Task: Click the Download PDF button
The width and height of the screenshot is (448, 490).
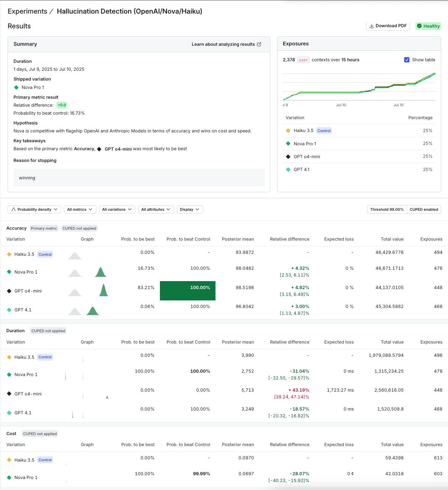Action: click(x=388, y=26)
